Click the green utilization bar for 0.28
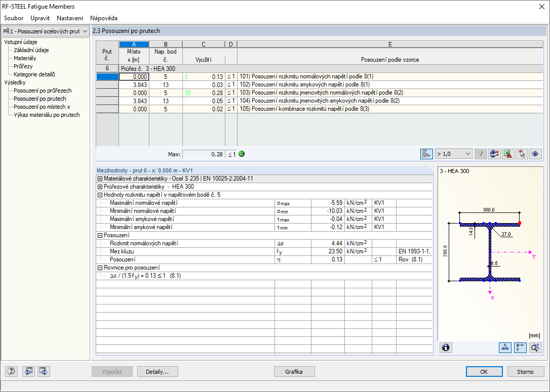The image size is (550, 392). point(188,93)
